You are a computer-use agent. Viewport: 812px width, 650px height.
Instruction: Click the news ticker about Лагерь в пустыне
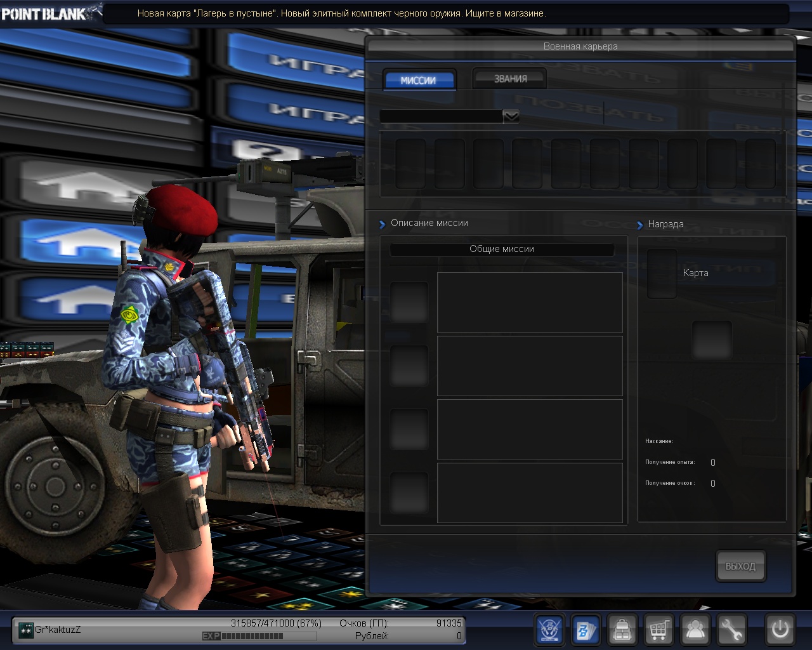[x=341, y=13]
